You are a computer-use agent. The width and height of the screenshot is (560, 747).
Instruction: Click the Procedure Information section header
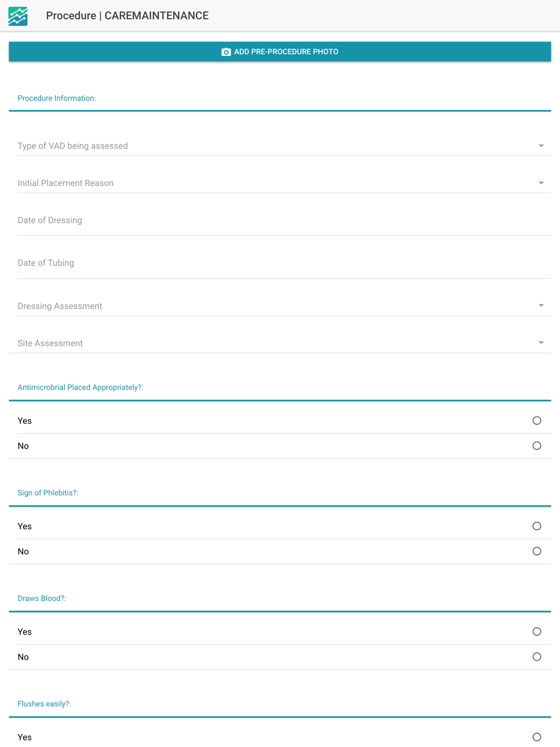tap(57, 99)
